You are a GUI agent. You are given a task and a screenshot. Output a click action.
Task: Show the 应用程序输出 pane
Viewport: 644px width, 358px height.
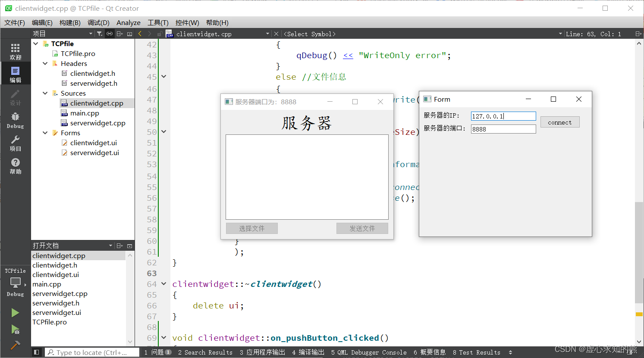263,352
